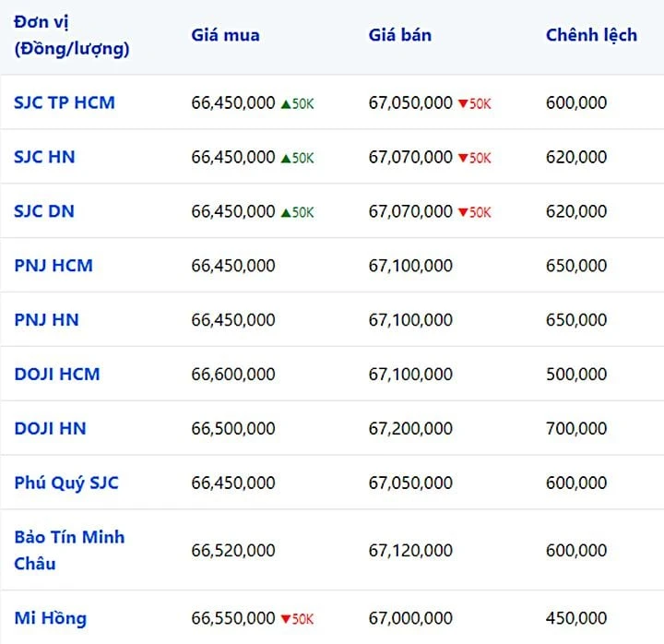Select SJC HN buy price 66,450,000
This screenshot has height=644, width=664.
point(233,157)
